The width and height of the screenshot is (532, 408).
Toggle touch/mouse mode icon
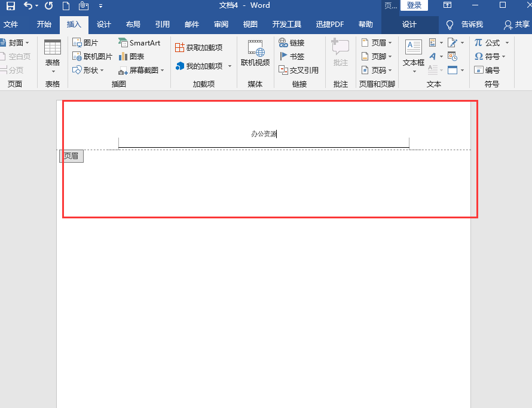coord(84,5)
